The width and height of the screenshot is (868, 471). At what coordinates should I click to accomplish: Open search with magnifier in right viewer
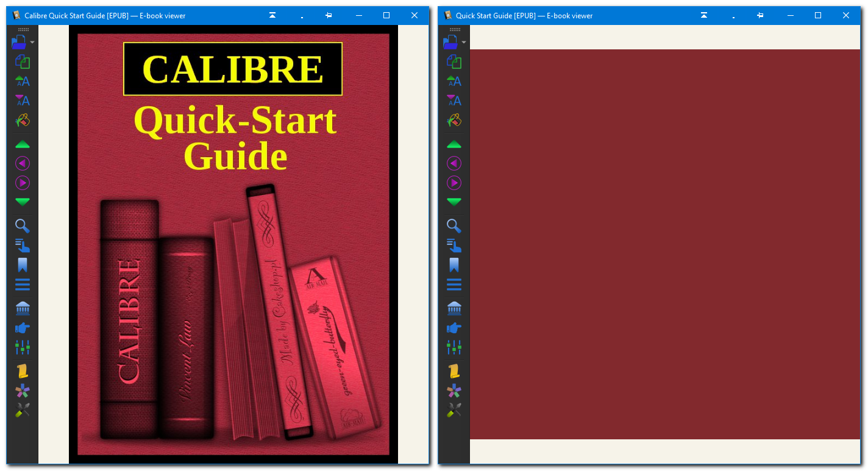pos(454,226)
